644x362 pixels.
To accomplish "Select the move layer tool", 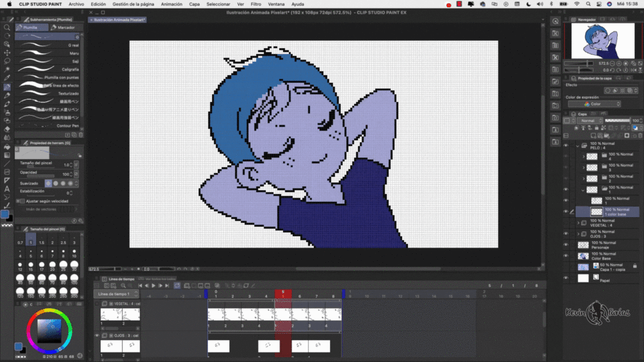I will (7, 52).
